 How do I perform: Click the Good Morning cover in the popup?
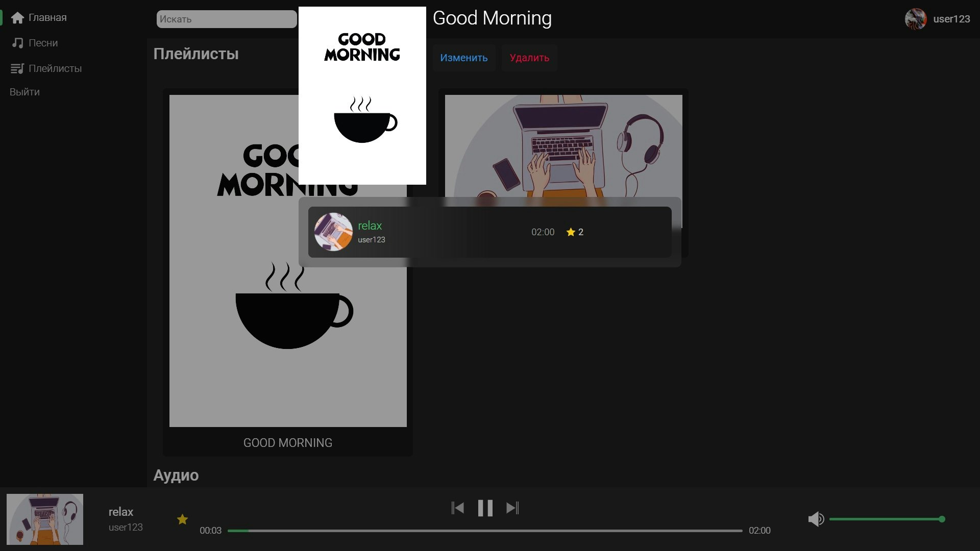click(362, 95)
